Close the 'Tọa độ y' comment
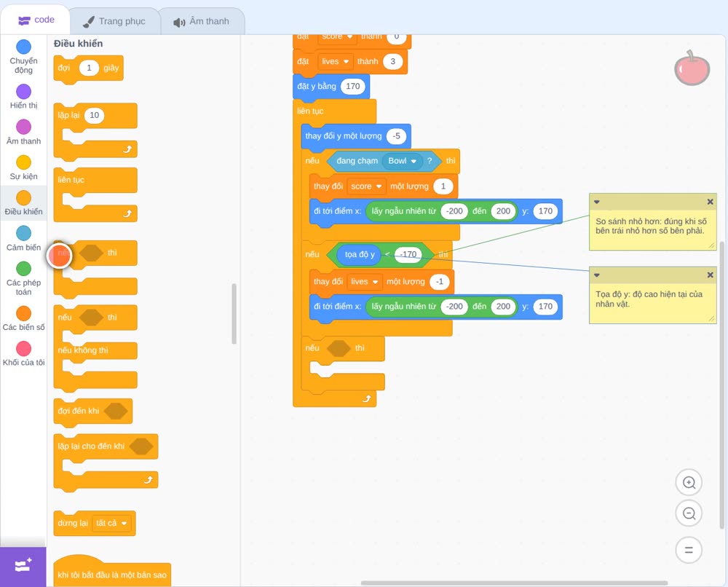The width and height of the screenshot is (728, 587). point(710,275)
